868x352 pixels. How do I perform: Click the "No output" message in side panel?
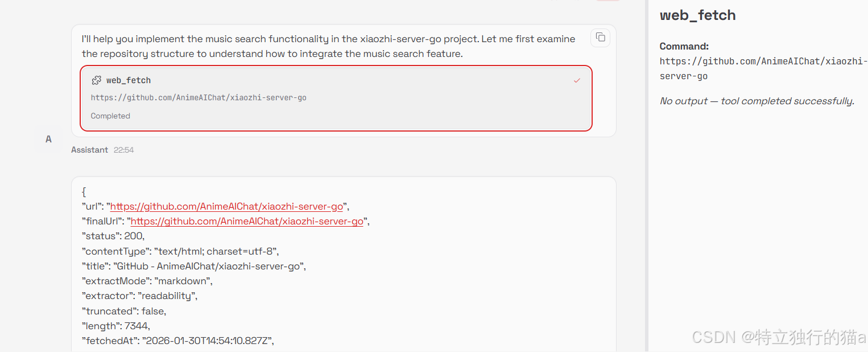pos(757,101)
